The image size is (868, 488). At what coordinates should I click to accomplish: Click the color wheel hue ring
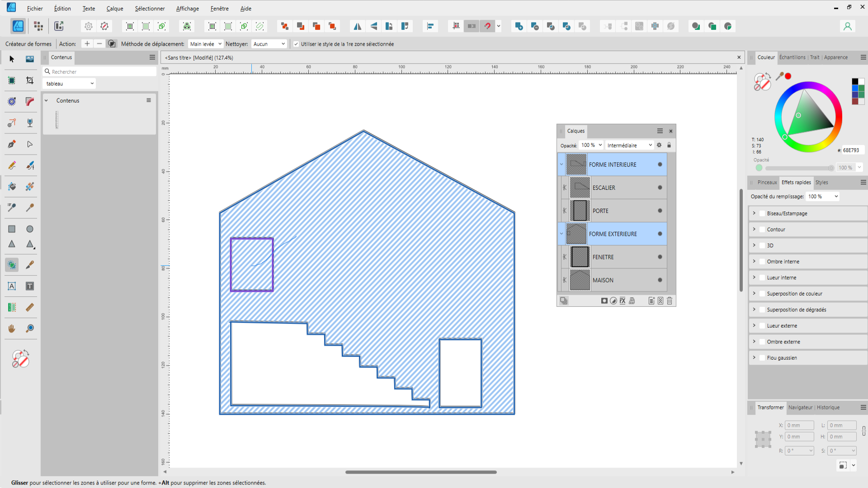(808, 86)
